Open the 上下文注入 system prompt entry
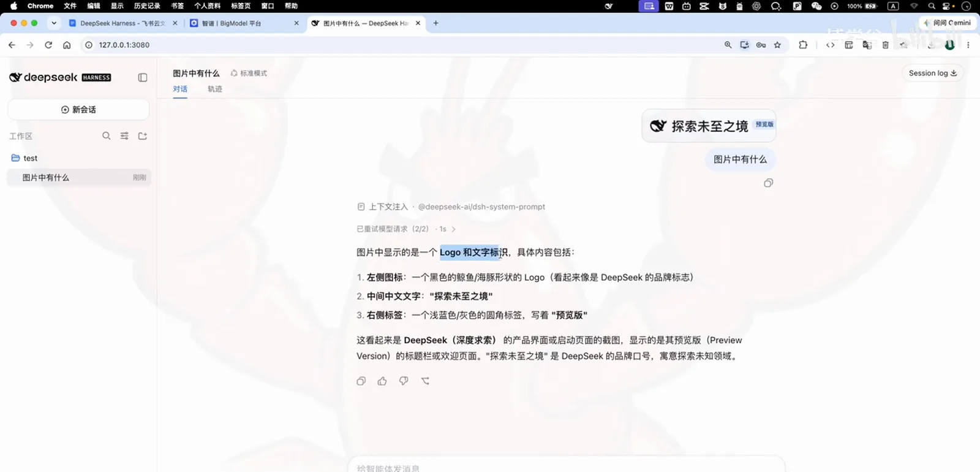The image size is (980, 472). [451, 207]
